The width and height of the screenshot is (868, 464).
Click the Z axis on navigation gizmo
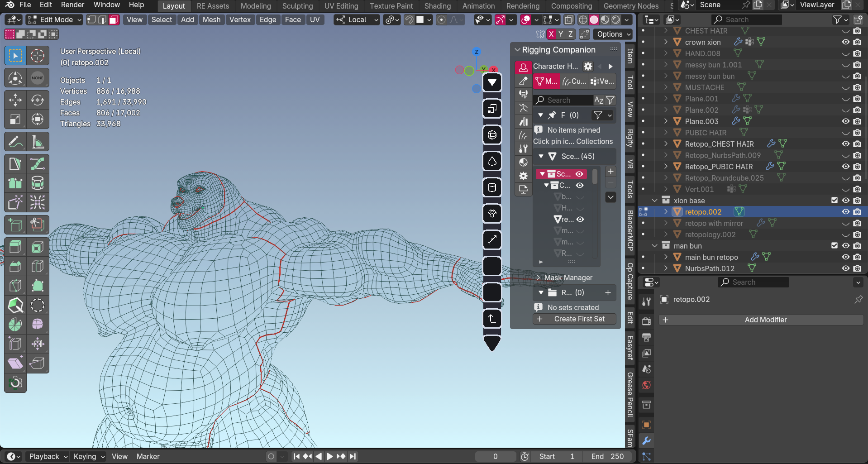pyautogui.click(x=476, y=52)
